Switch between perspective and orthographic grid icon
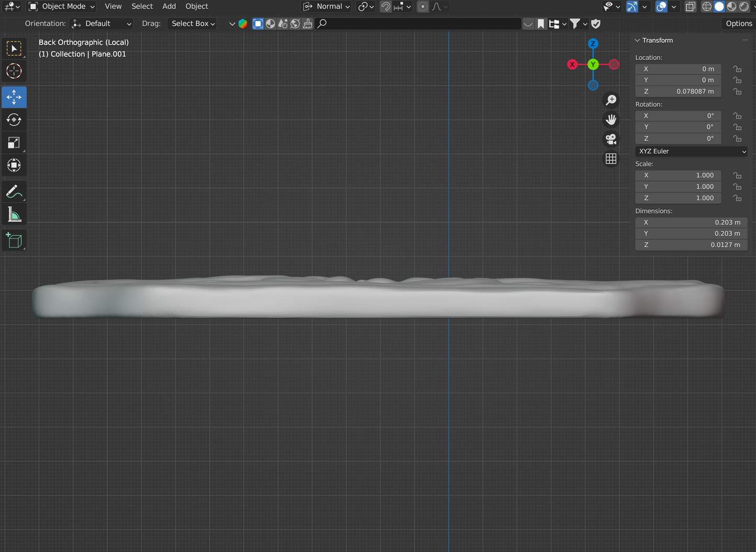 pyautogui.click(x=611, y=159)
